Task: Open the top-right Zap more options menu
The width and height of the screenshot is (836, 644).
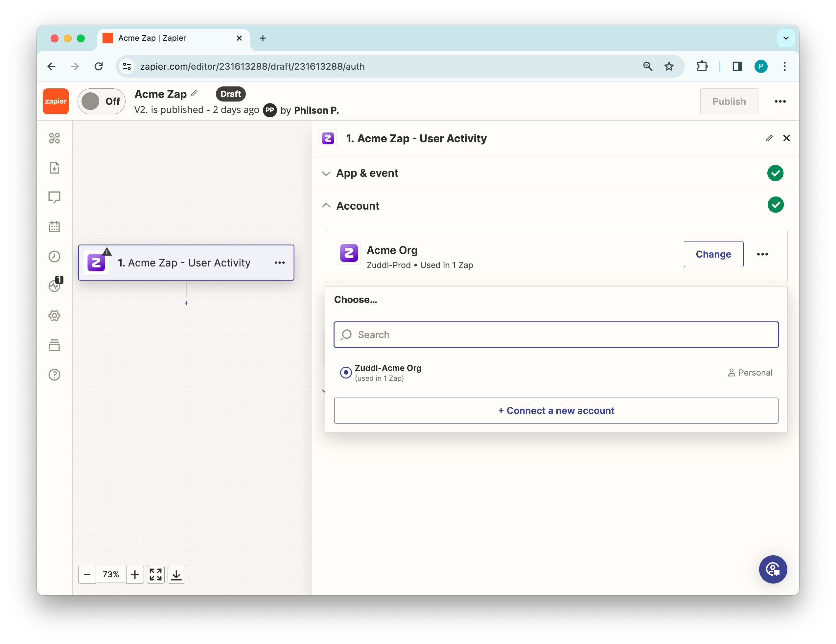Action: [780, 102]
